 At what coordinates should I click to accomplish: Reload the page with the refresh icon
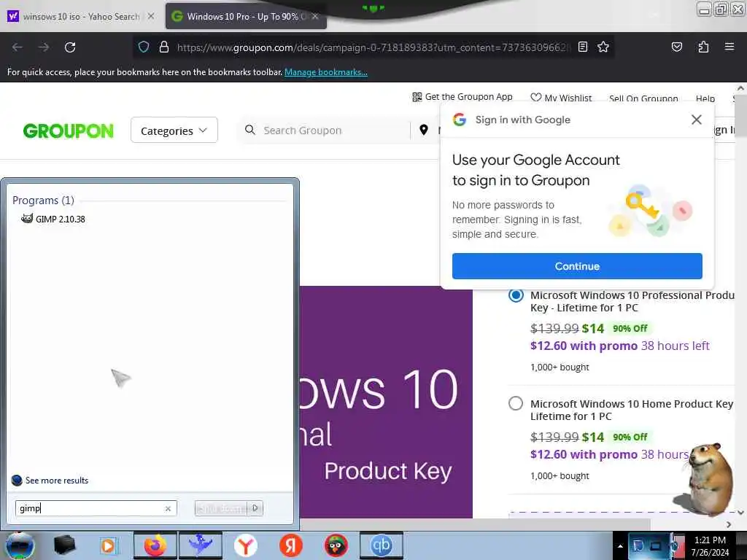[70, 47]
